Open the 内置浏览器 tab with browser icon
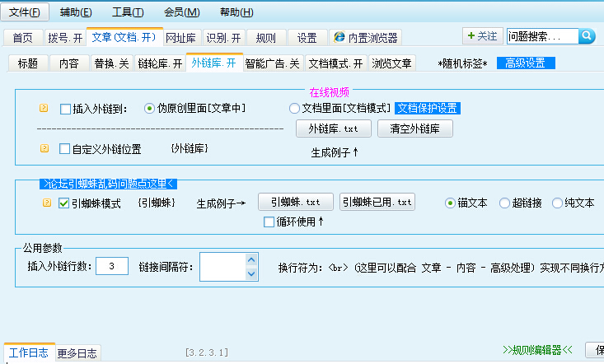Image resolution: width=604 pixels, height=364 pixels. click(367, 37)
